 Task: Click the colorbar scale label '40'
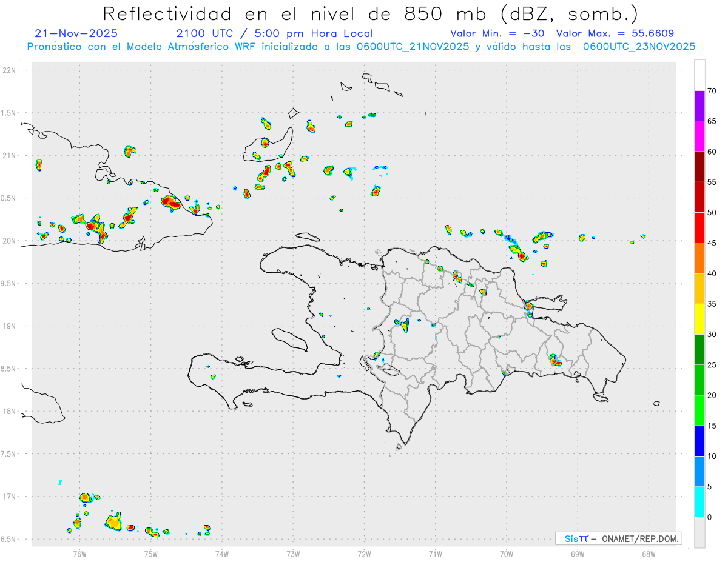tap(712, 273)
